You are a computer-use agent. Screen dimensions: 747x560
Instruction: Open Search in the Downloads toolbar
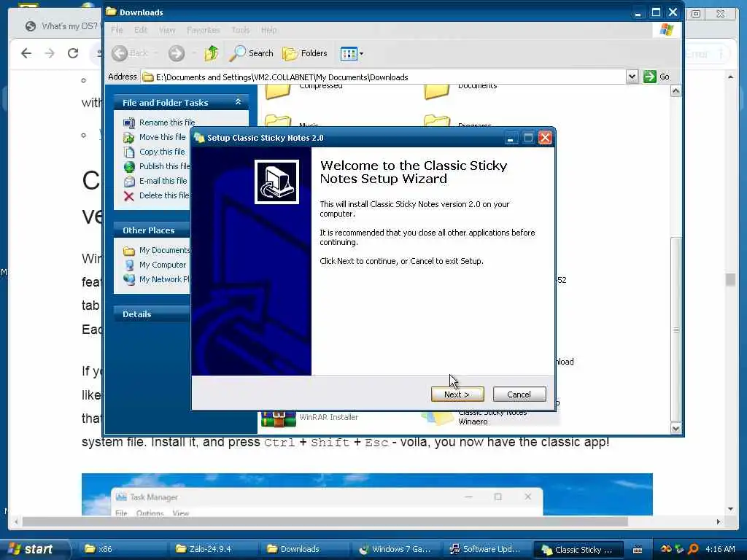coord(252,53)
